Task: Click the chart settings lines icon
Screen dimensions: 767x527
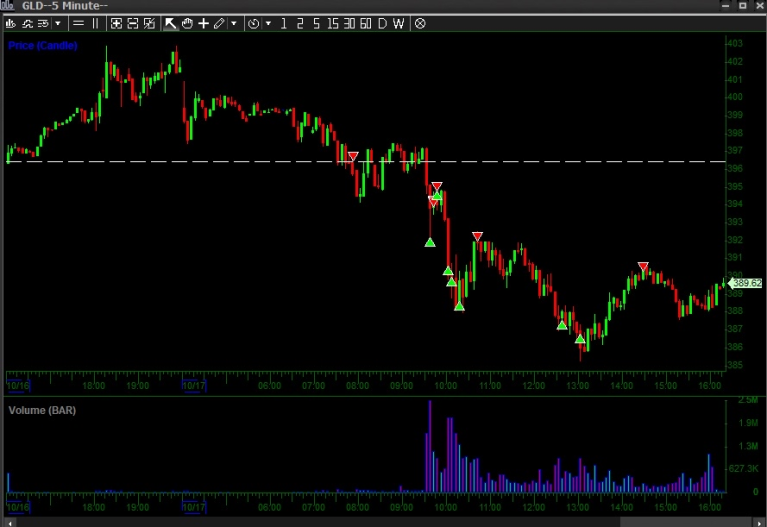Action: pyautogui.click(x=43, y=23)
